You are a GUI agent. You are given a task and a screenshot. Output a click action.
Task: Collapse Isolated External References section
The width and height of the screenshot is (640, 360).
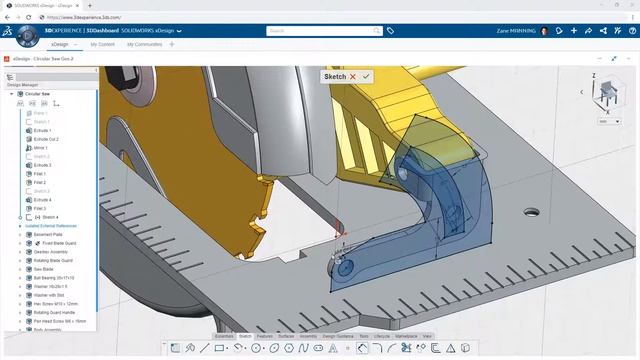point(20,226)
